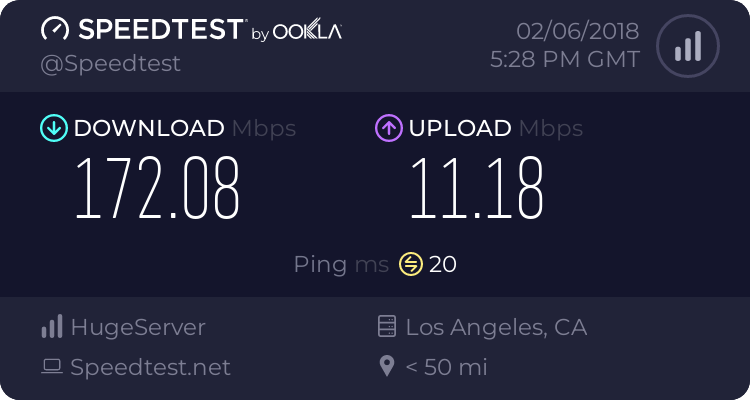The width and height of the screenshot is (750, 400).
Task: Click the cyan download arrow icon
Action: (x=53, y=128)
